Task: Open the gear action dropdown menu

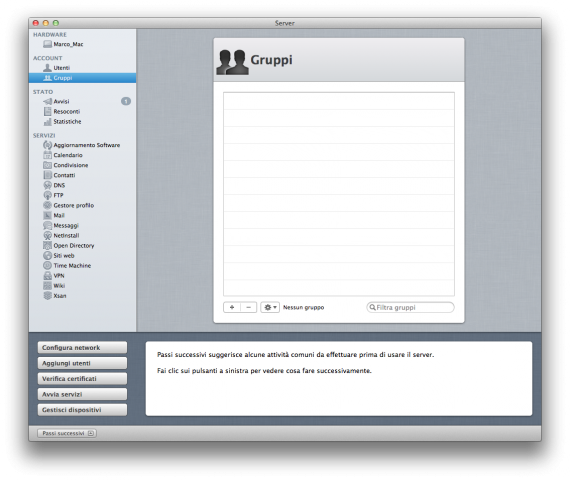Action: pos(270,307)
